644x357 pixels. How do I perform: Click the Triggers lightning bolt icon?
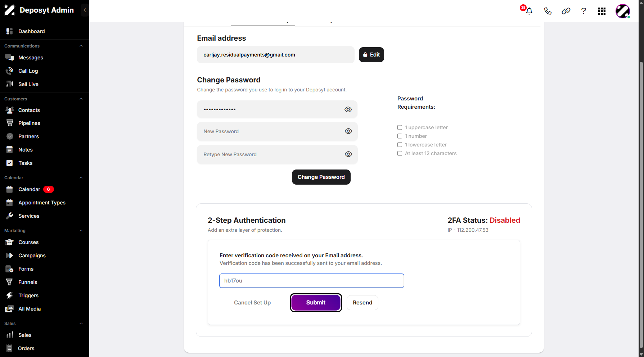tap(10, 295)
